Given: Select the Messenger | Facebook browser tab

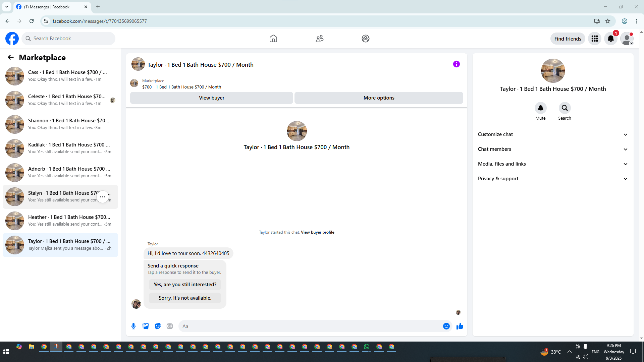Looking at the screenshot, I should point(52,7).
